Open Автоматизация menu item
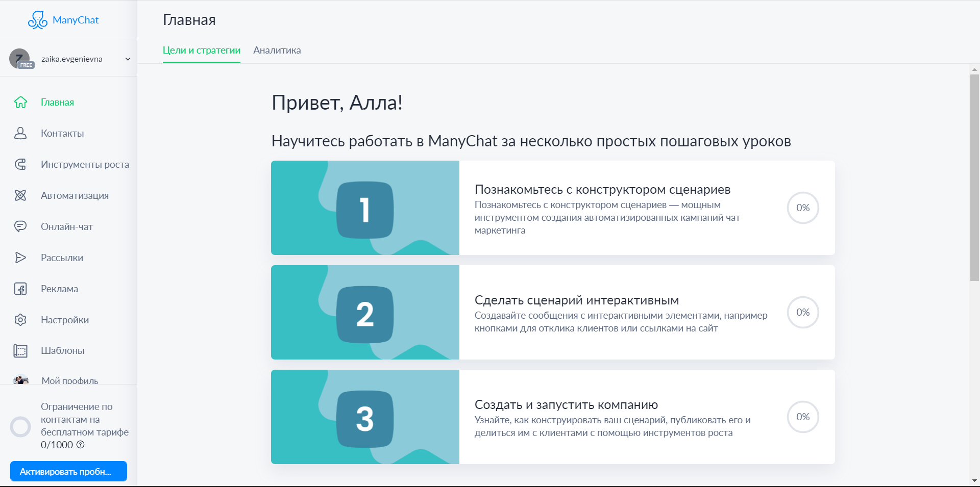 tap(75, 196)
